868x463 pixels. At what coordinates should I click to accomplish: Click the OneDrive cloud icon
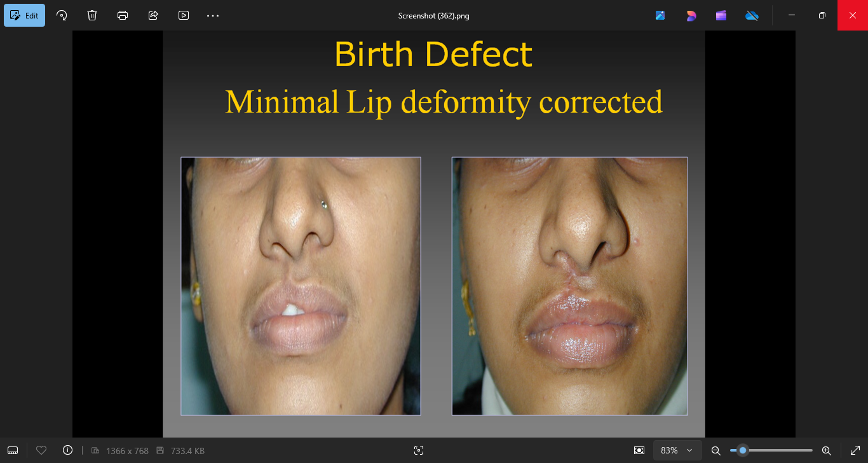click(x=752, y=15)
